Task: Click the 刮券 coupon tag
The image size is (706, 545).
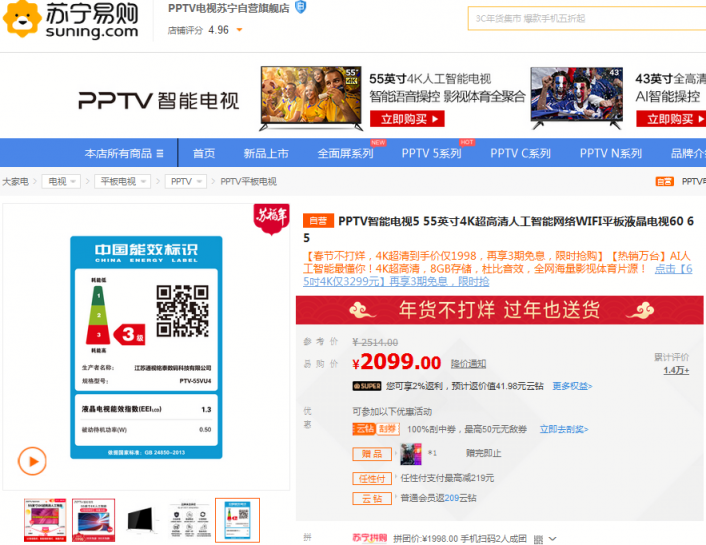Action: click(388, 429)
